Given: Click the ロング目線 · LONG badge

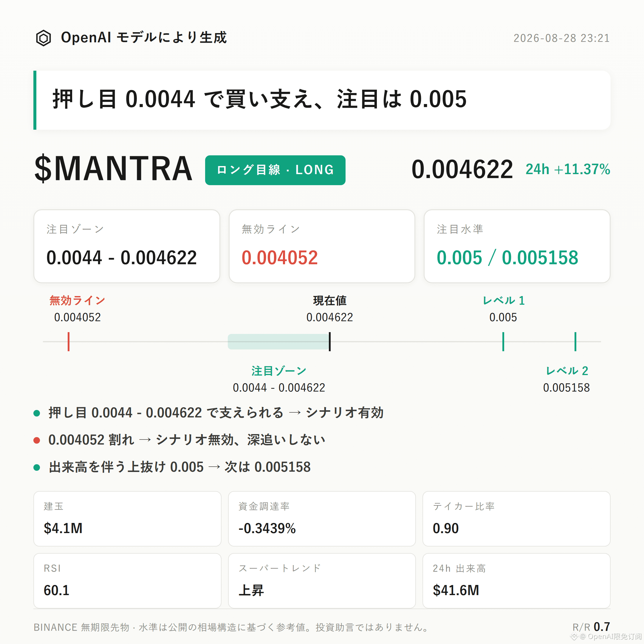Looking at the screenshot, I should tap(275, 170).
